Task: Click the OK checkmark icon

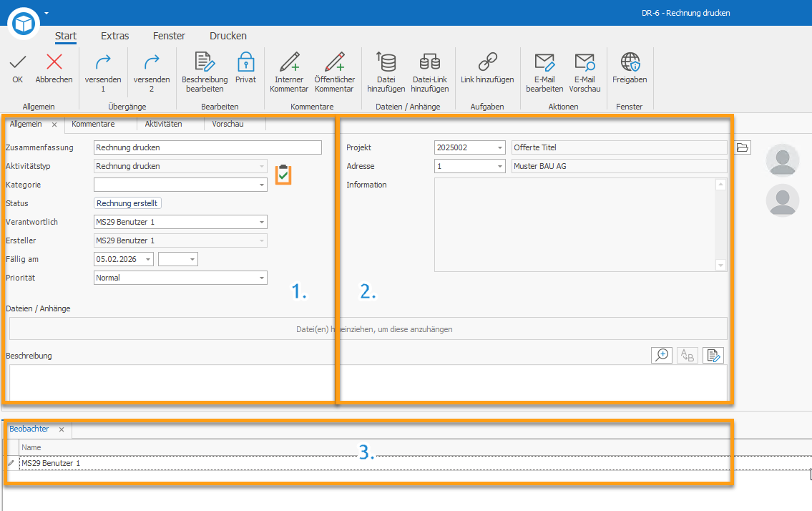Action: coord(18,62)
